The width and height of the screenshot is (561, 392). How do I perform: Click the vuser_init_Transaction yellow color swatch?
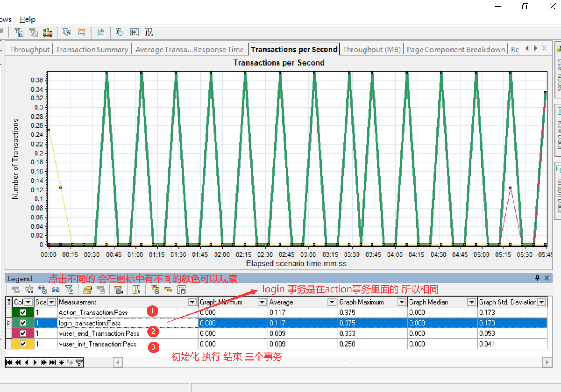click(x=23, y=344)
